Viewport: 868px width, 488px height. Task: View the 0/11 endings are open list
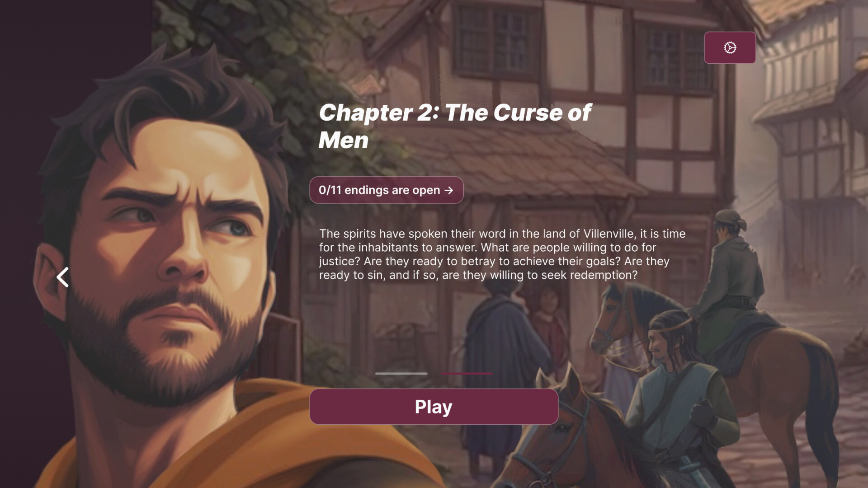[386, 190]
